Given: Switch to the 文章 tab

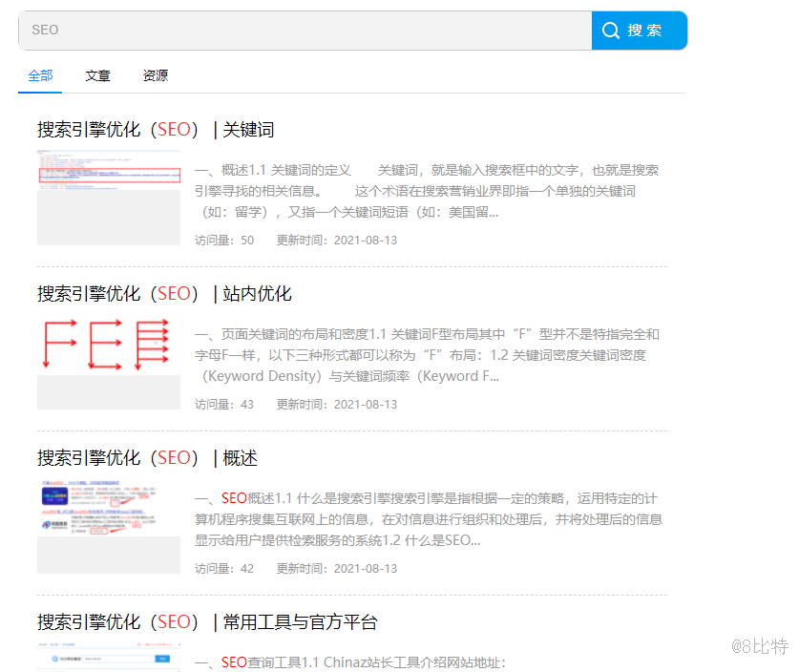Looking at the screenshot, I should point(97,74).
